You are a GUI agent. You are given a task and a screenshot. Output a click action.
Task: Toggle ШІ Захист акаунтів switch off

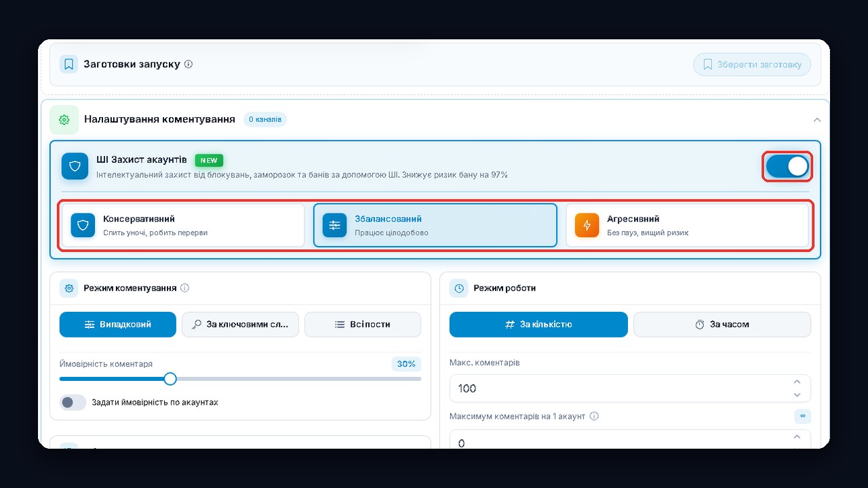(x=787, y=166)
